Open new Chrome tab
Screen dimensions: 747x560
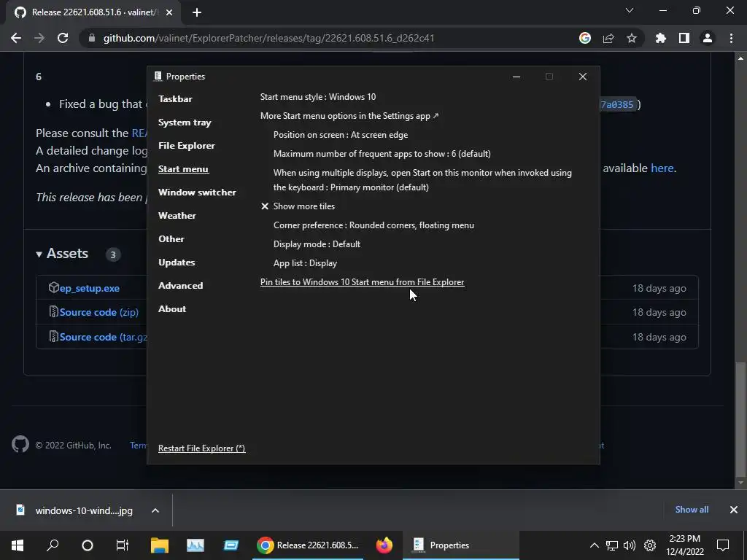click(x=197, y=13)
